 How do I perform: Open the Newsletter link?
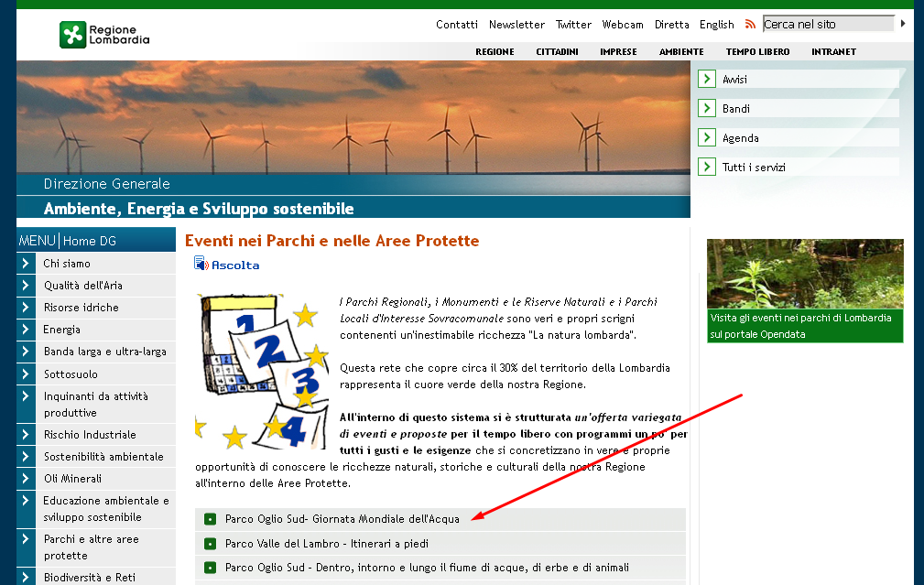tap(516, 25)
